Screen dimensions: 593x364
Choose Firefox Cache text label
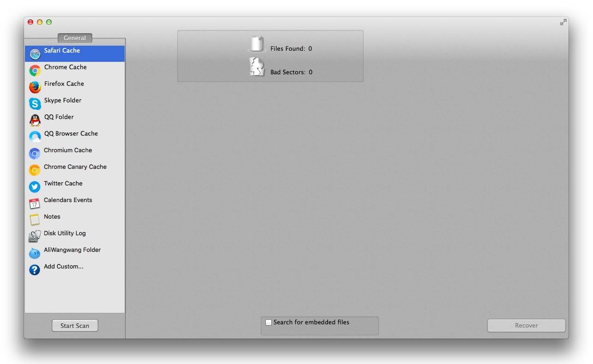coord(64,84)
